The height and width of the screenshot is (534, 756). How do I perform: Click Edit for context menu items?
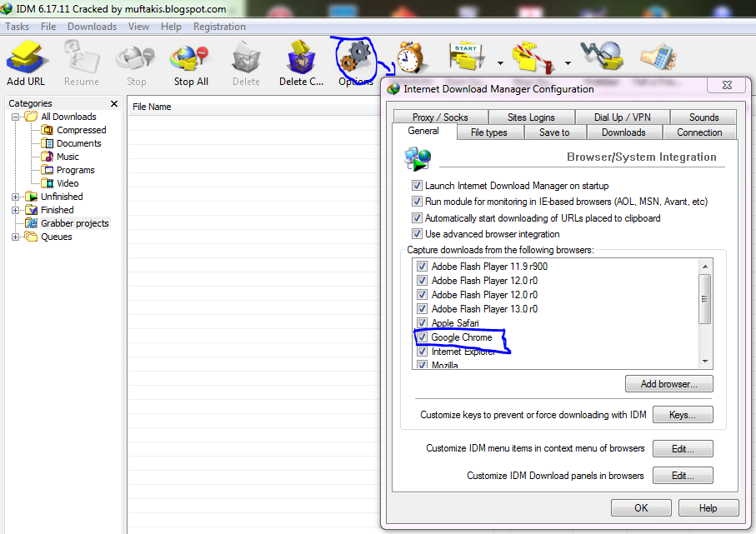point(683,449)
